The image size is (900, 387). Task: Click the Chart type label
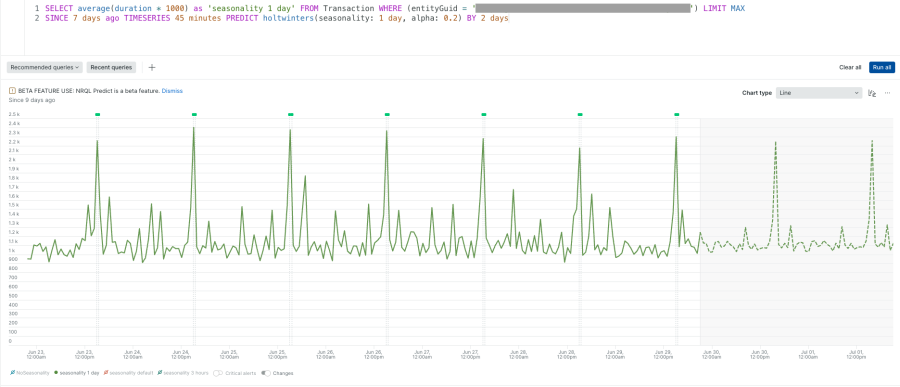coord(757,92)
